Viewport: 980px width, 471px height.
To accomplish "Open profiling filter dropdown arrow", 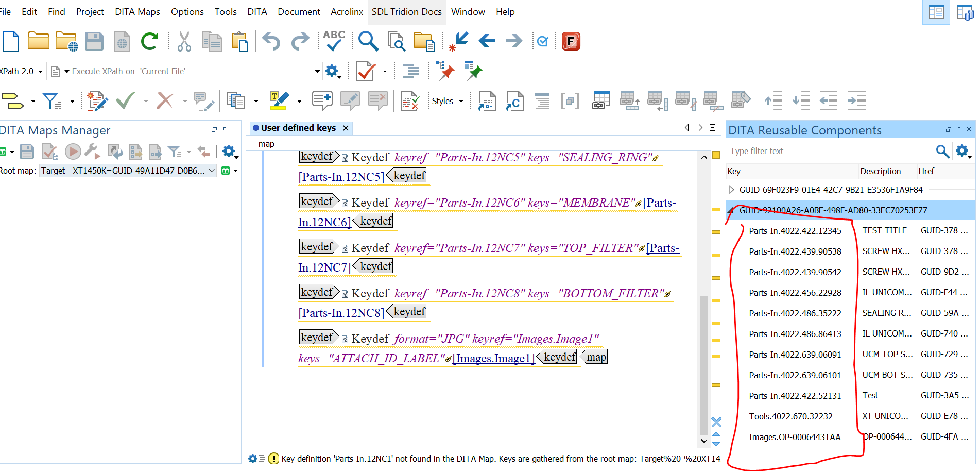I will click(x=72, y=101).
